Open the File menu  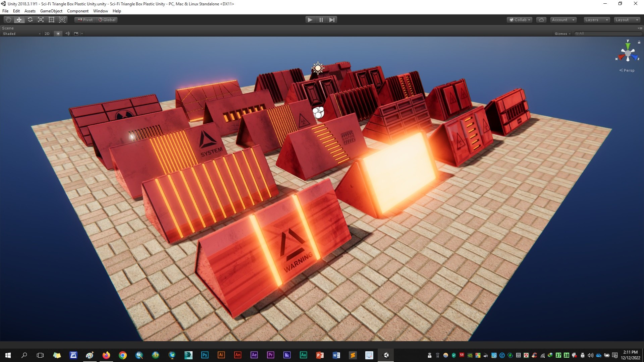[5, 11]
